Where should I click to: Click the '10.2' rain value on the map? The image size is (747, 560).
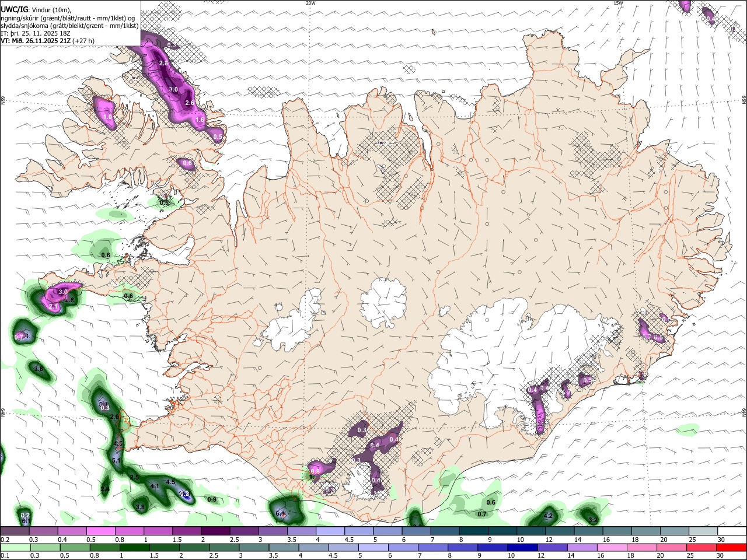pyautogui.click(x=184, y=494)
